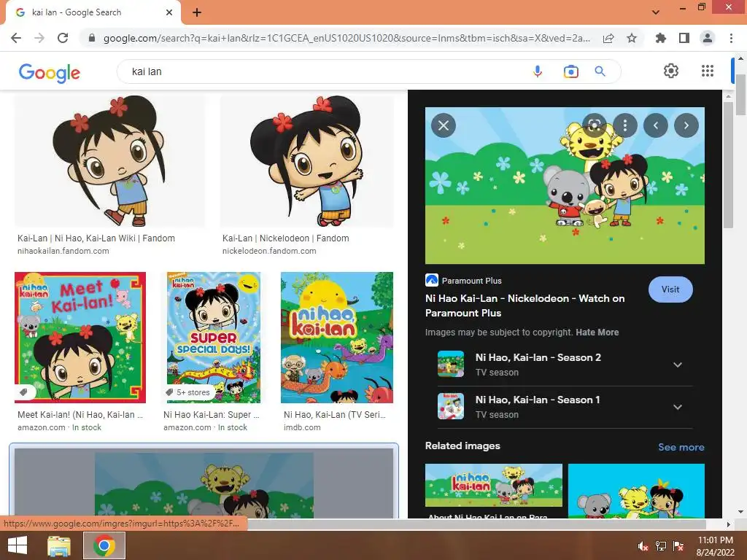The height and width of the screenshot is (560, 747).
Task: Open the Chrome profile avatar
Action: point(708,38)
